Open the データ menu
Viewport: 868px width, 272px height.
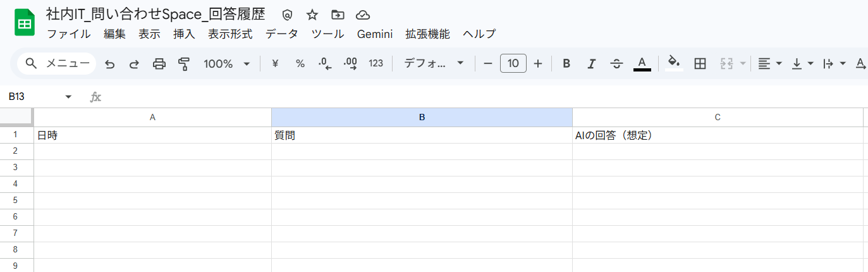(281, 34)
